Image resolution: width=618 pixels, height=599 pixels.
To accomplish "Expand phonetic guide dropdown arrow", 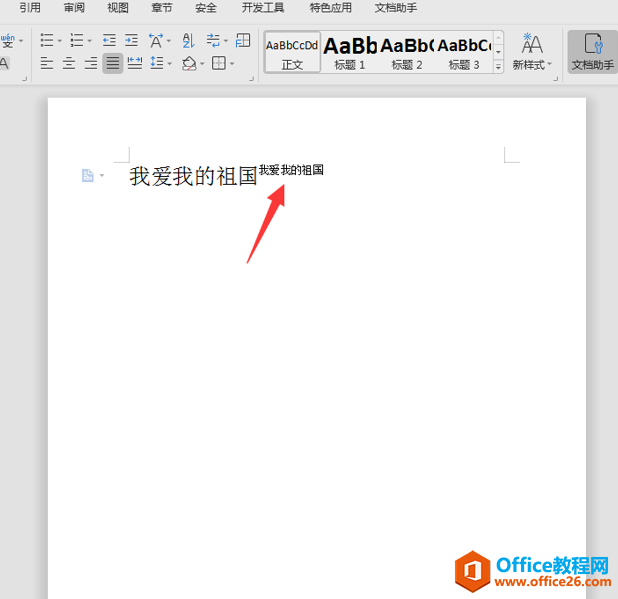I will (21, 41).
